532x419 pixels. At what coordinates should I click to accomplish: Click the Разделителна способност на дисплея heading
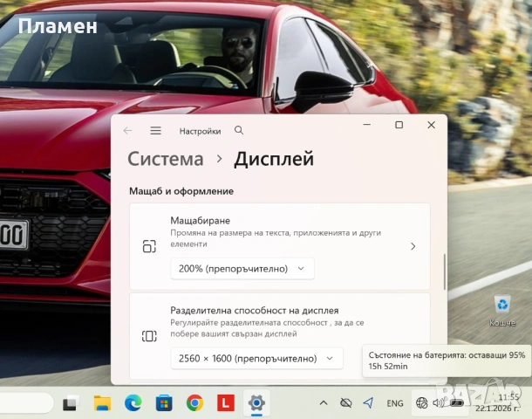pos(255,311)
